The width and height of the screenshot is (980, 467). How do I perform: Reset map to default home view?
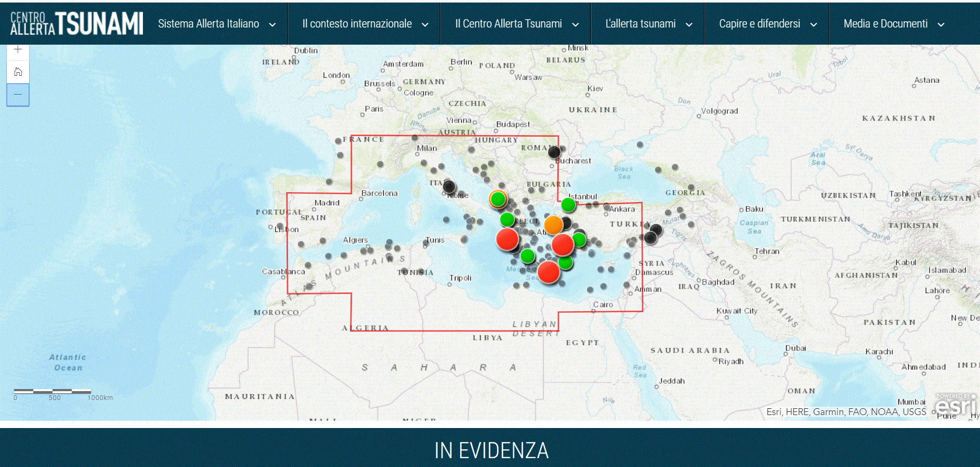pos(18,72)
